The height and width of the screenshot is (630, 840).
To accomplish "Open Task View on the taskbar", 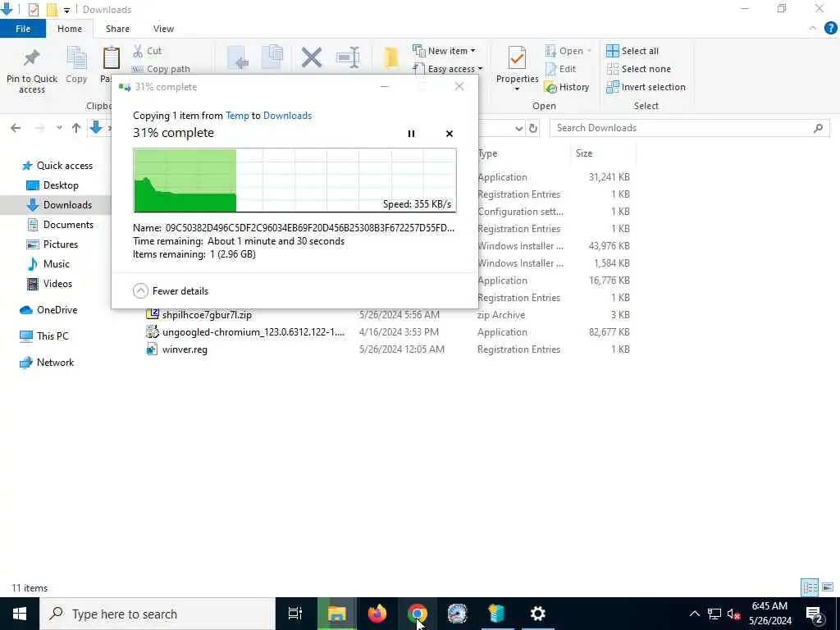I will click(x=295, y=614).
